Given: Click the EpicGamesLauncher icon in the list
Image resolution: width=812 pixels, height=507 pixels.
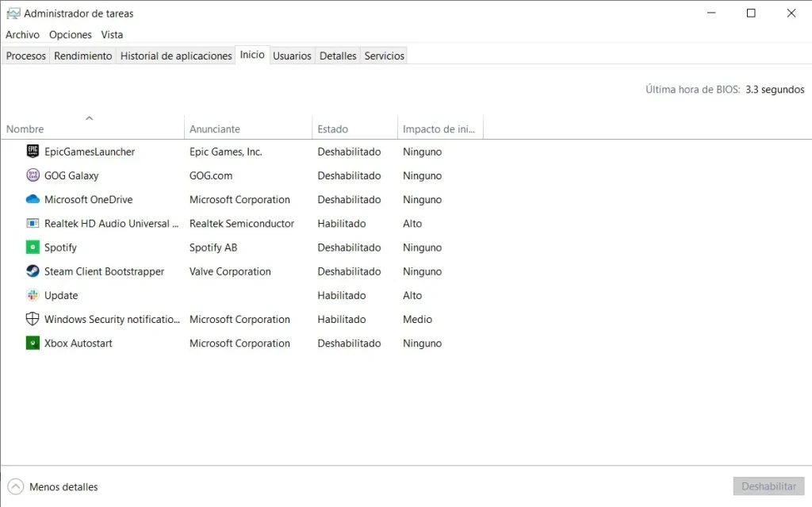Looking at the screenshot, I should pyautogui.click(x=33, y=152).
